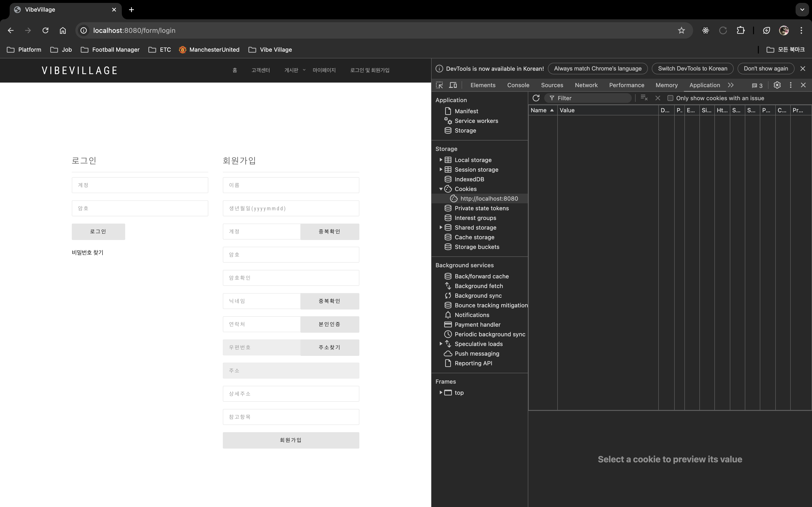Click clear all cookies icon

644,98
